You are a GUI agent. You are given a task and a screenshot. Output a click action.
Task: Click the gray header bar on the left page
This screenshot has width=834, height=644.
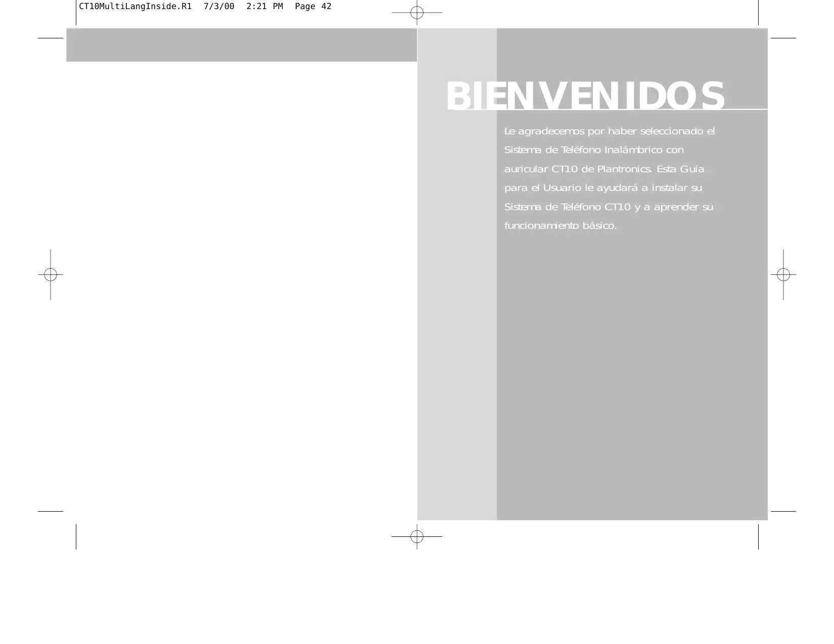point(241,45)
